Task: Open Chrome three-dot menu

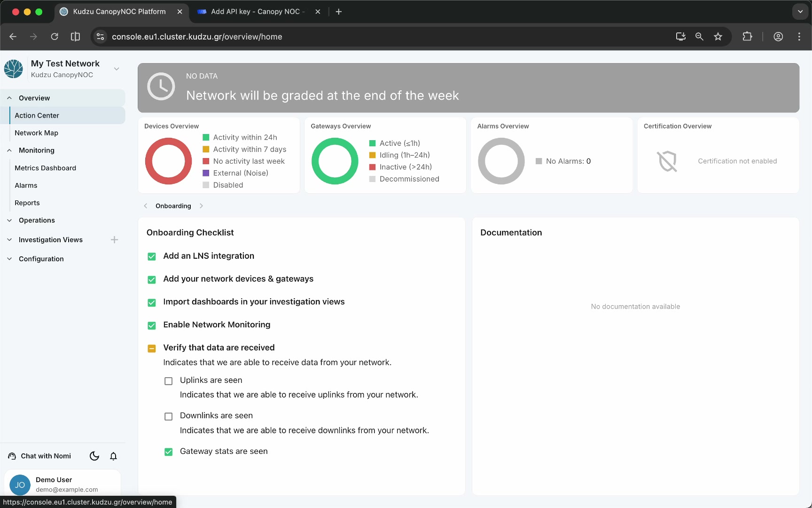Action: click(x=799, y=37)
